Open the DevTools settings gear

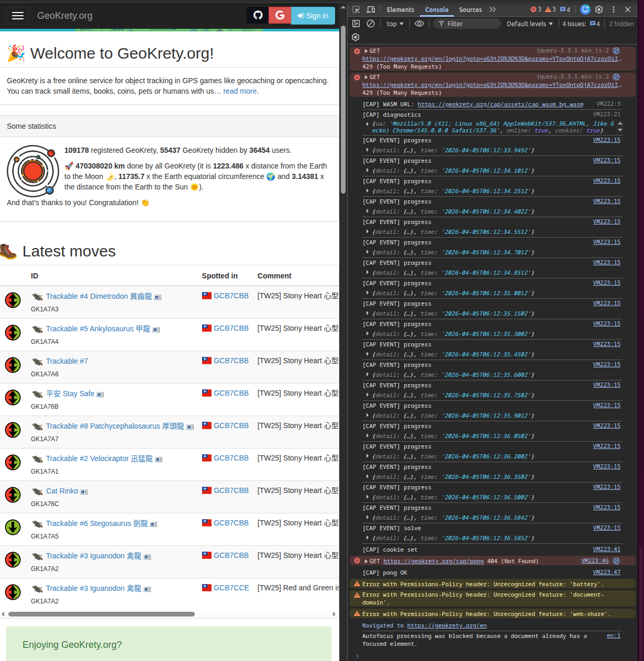point(598,9)
